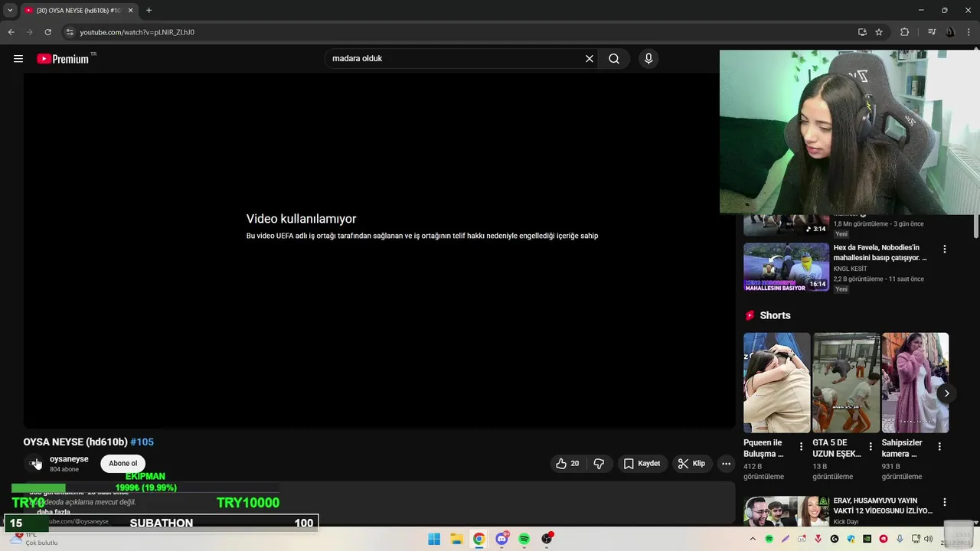The height and width of the screenshot is (551, 980).
Task: Open options for Pqueen ile Buluşma short
Action: click(802, 446)
